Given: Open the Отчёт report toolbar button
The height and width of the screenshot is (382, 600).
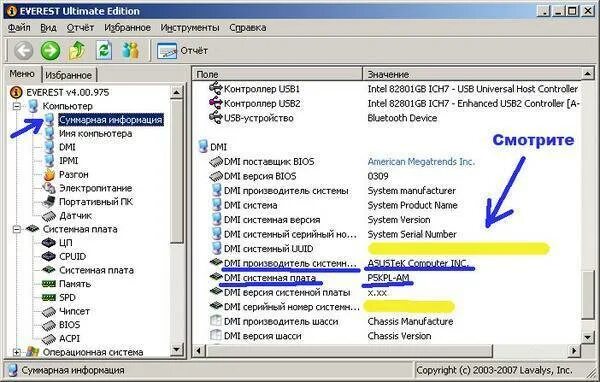Looking at the screenshot, I should tap(183, 51).
